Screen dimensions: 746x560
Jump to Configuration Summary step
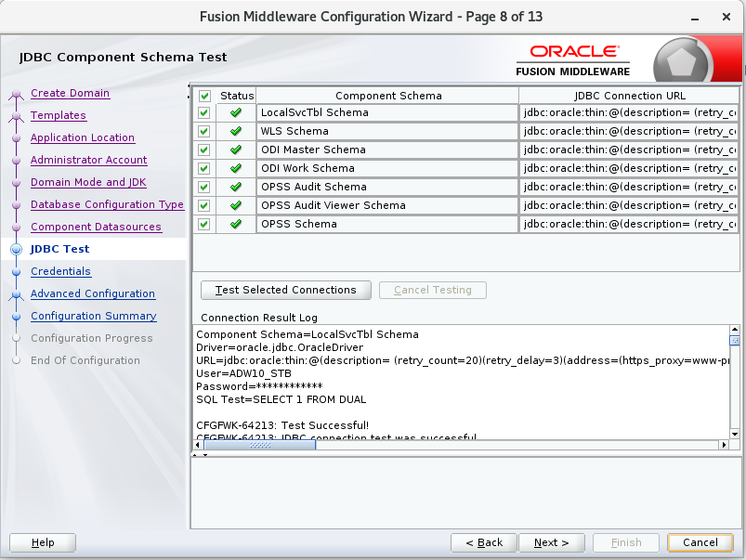tap(93, 317)
